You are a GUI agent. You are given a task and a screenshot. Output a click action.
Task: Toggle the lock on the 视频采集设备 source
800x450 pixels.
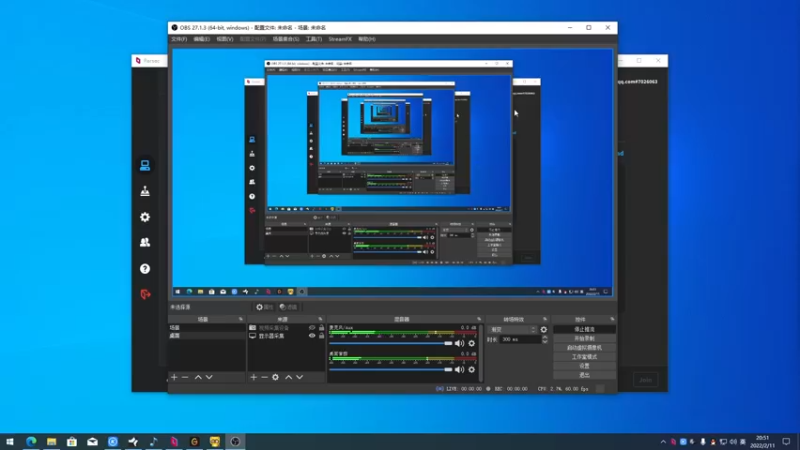tap(321, 328)
